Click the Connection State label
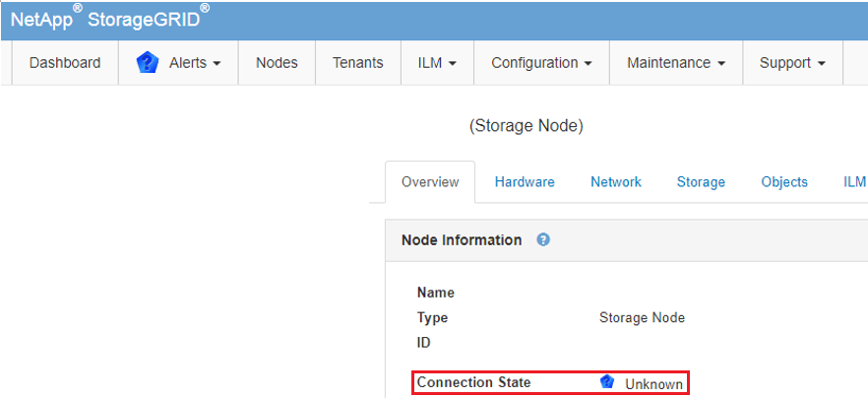The height and width of the screenshot is (398, 868). tap(474, 382)
